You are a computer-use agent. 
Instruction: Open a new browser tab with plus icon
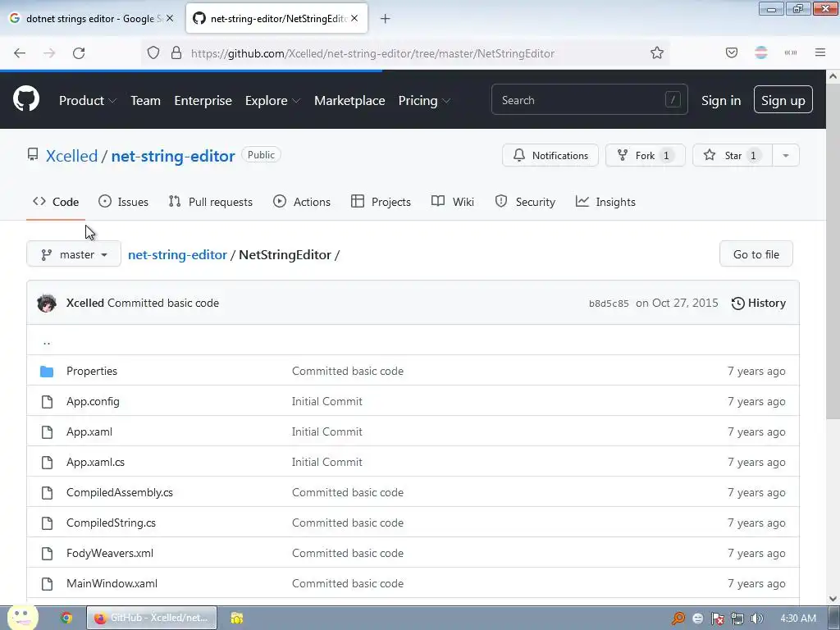(385, 19)
